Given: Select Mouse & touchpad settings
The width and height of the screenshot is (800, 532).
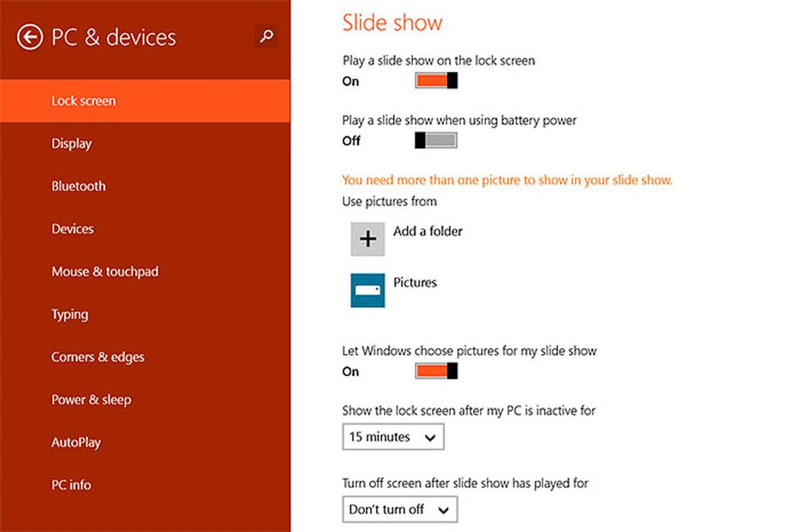Looking at the screenshot, I should pyautogui.click(x=105, y=272).
